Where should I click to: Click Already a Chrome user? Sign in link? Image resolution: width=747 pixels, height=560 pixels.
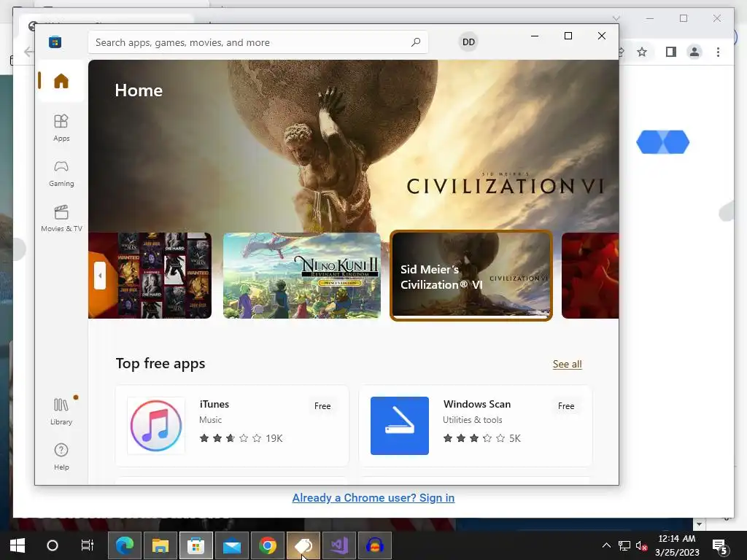click(373, 497)
